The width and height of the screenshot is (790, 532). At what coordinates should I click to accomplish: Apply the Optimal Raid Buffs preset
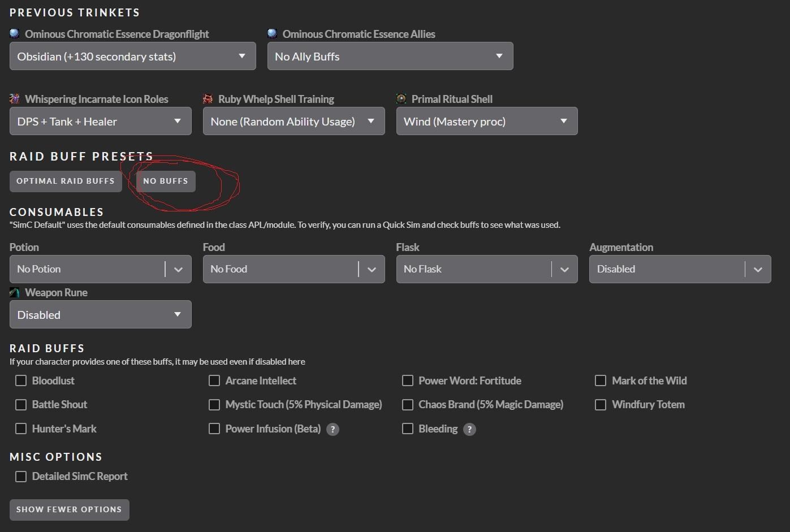[x=66, y=181]
